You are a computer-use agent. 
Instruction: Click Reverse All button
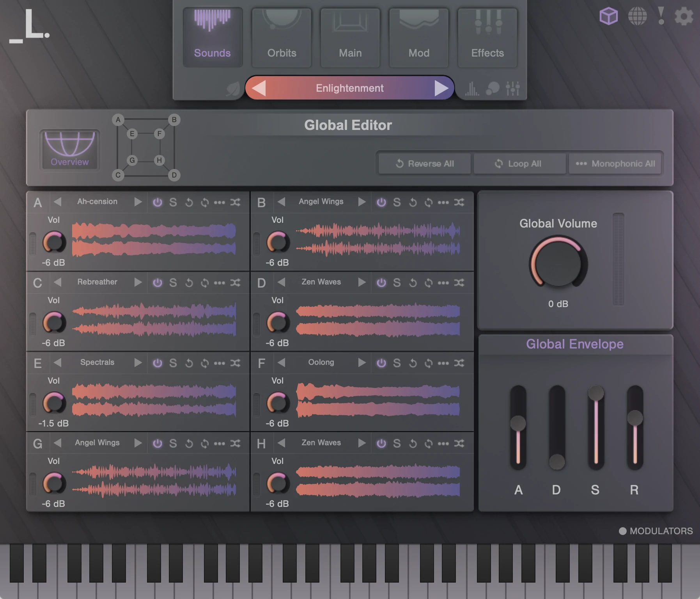[425, 164]
